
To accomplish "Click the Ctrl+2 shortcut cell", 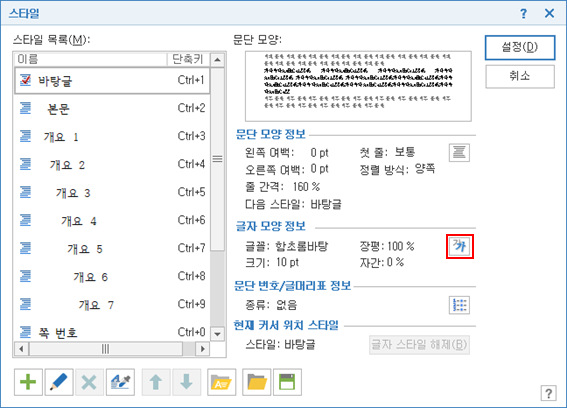I will tap(191, 108).
